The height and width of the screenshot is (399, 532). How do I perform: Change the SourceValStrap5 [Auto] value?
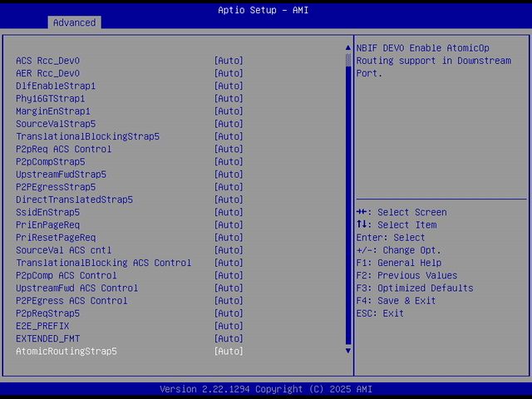point(229,124)
